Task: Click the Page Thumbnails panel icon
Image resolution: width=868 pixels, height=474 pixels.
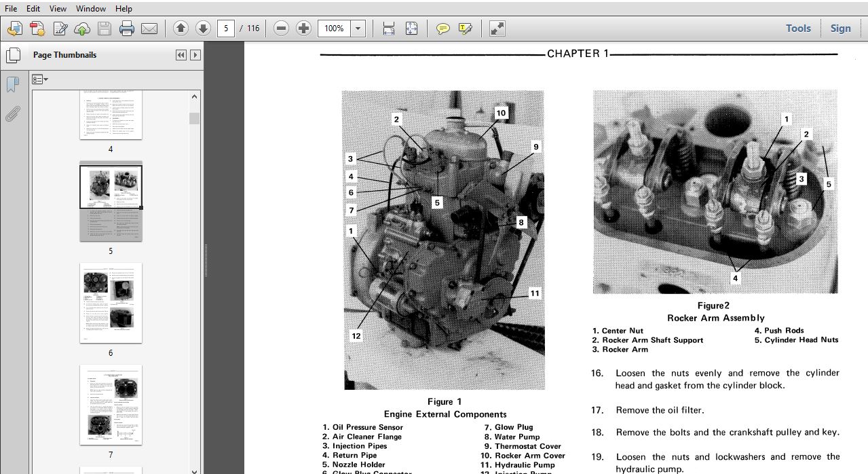Action: [12, 56]
